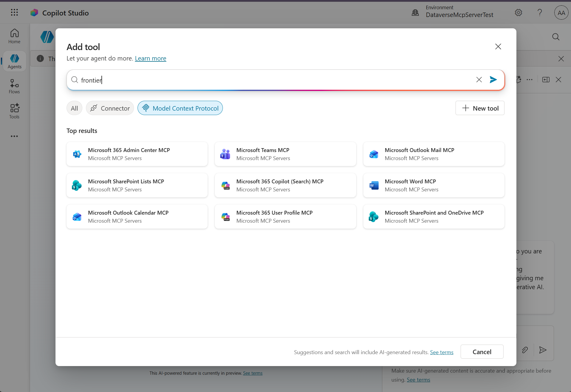Open the Learn more link
The height and width of the screenshot is (392, 571).
pos(150,58)
